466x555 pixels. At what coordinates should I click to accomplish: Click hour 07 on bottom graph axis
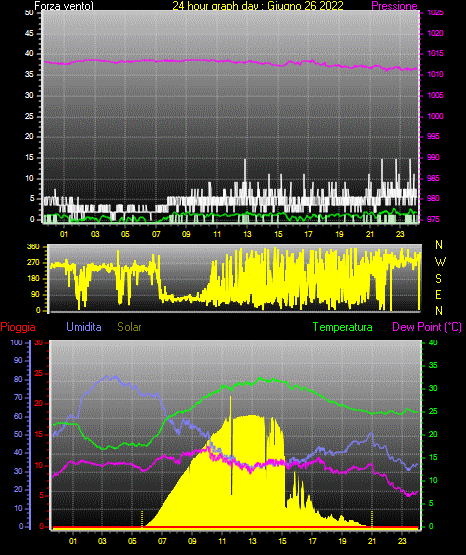click(x=162, y=541)
